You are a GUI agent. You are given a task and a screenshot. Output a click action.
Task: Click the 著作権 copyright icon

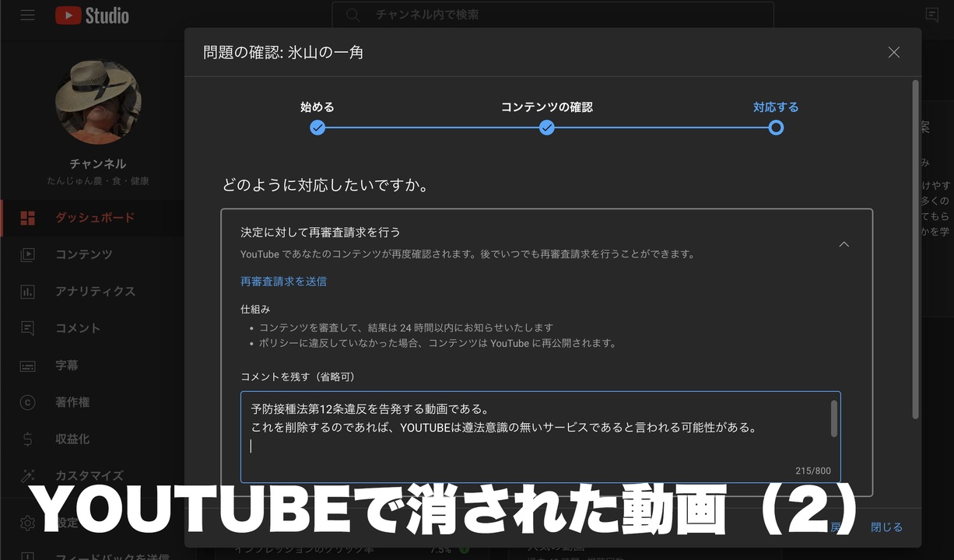[x=28, y=402]
